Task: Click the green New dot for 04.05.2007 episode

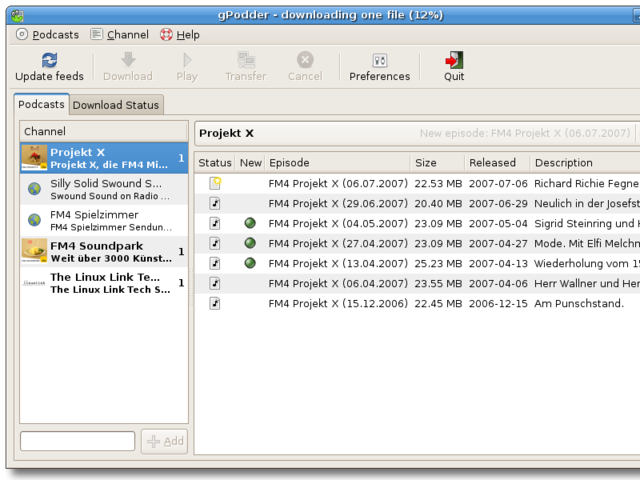Action: point(250,223)
